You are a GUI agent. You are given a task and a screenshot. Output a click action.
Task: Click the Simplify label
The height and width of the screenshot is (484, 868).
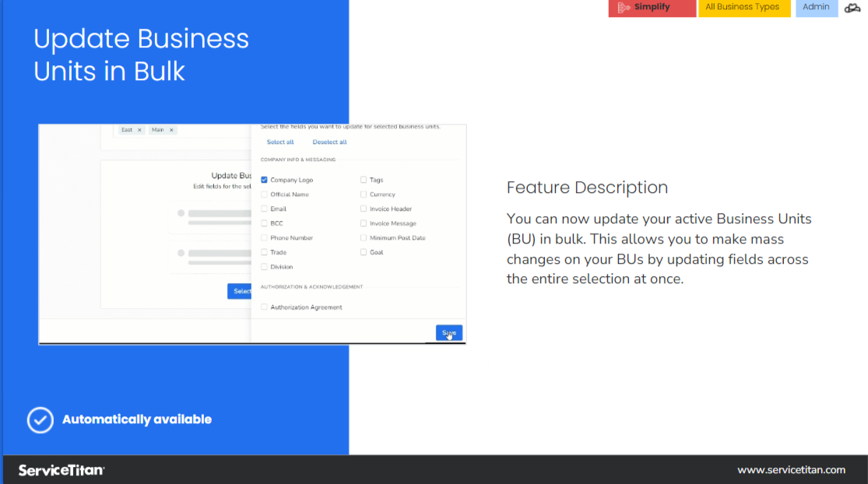(652, 7)
